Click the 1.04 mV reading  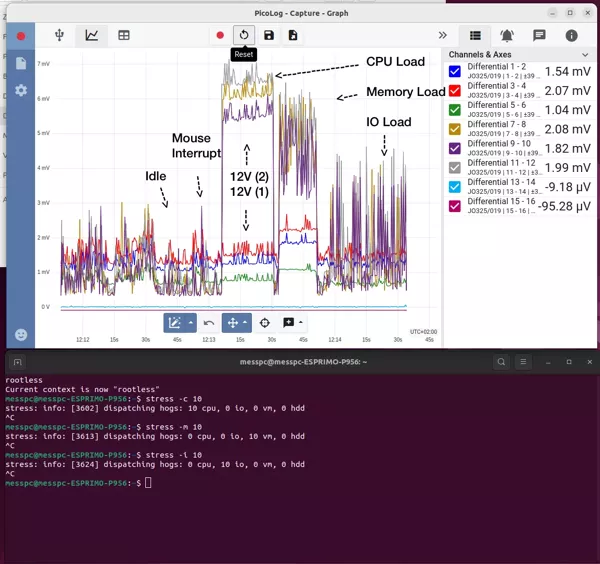click(x=567, y=110)
